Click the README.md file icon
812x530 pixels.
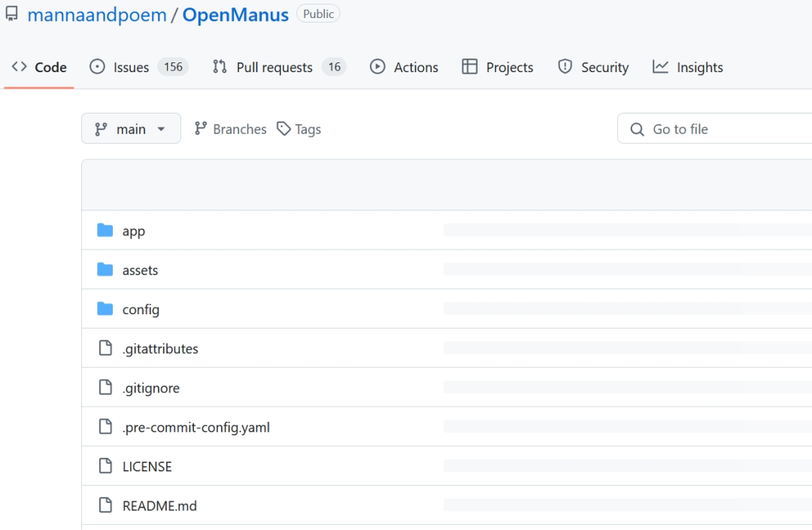tap(105, 505)
